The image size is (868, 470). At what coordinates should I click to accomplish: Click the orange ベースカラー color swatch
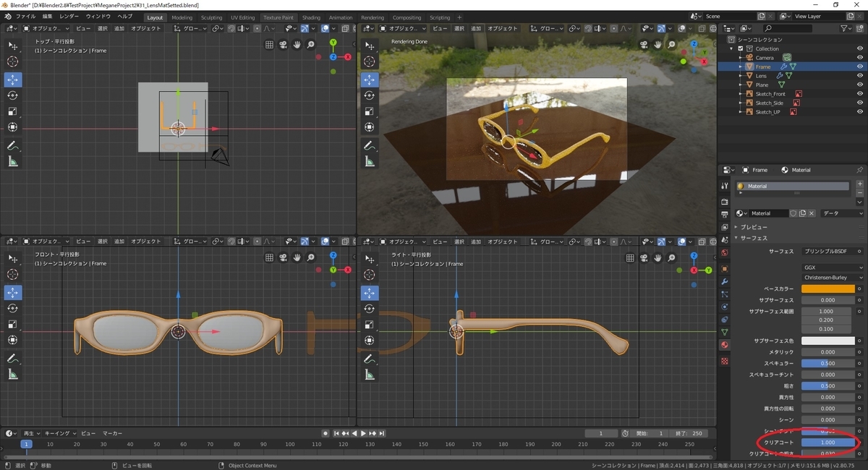[x=827, y=289]
